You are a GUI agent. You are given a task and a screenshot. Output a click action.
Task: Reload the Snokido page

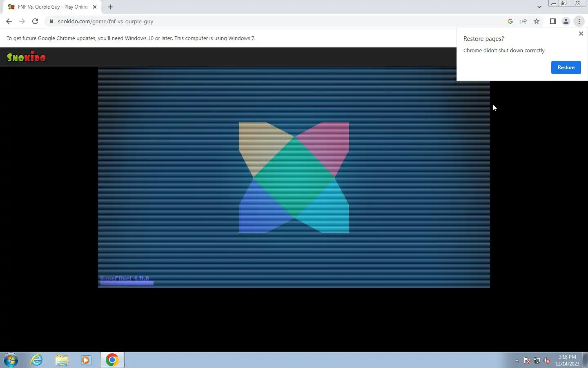35,21
